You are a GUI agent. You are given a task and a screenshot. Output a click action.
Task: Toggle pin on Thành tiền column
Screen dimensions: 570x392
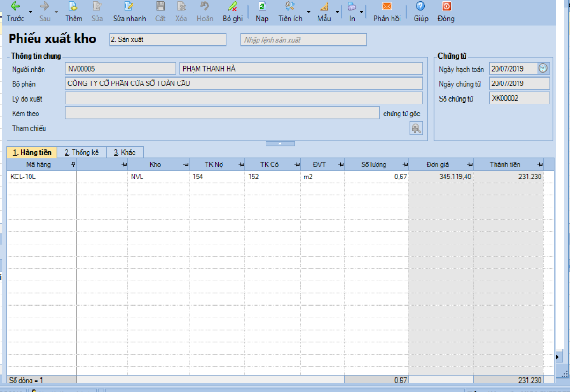540,164
